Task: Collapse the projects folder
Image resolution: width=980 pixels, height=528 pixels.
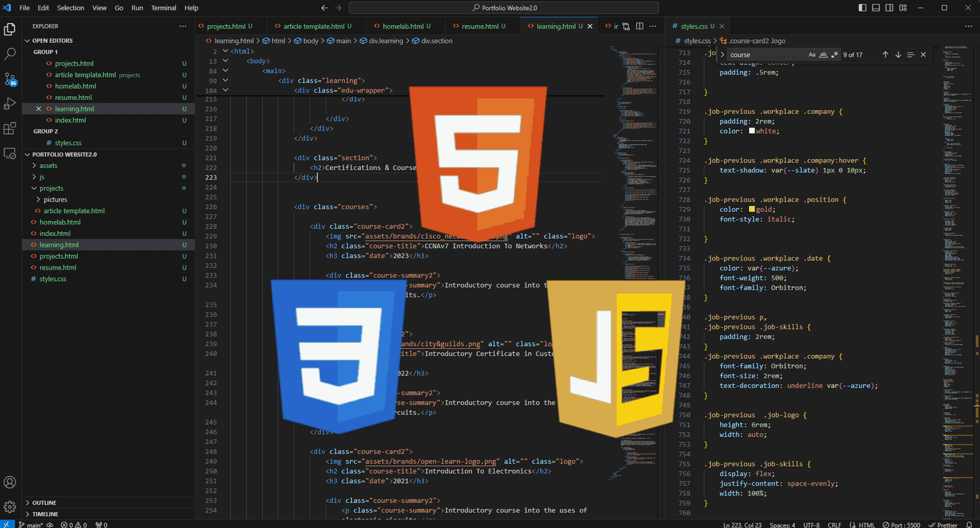Action: [34, 188]
